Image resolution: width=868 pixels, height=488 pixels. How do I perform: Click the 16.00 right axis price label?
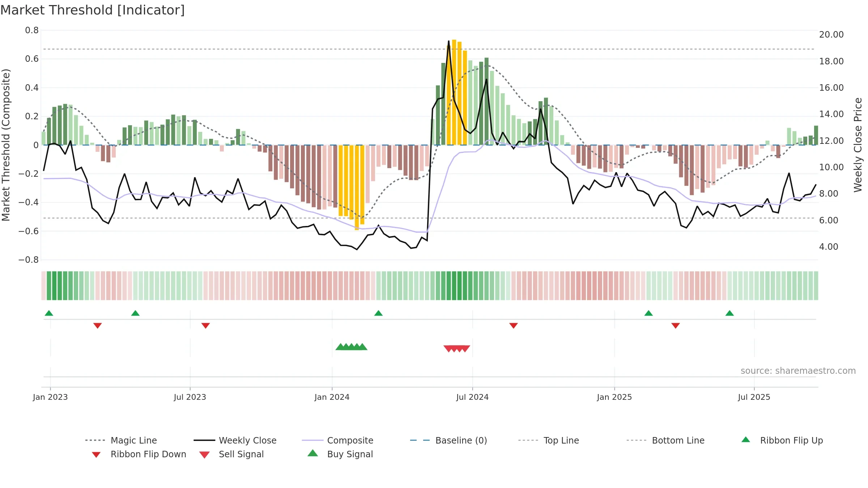(831, 88)
